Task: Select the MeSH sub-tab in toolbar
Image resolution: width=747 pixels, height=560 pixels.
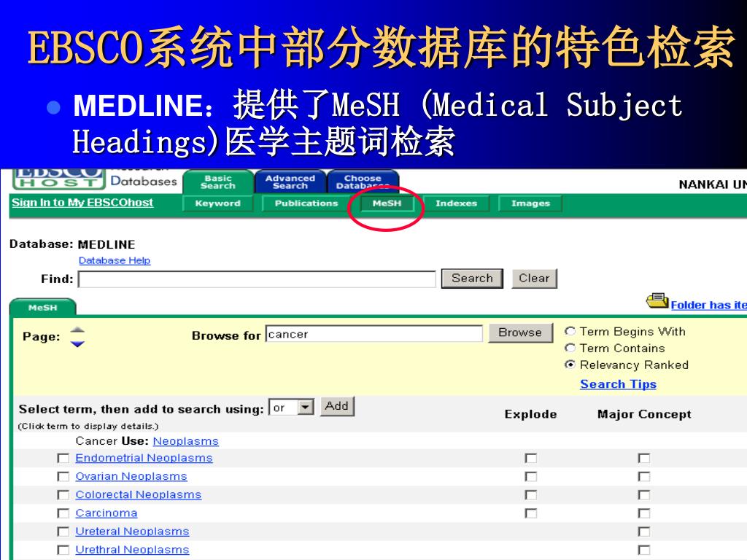Action: click(x=387, y=203)
